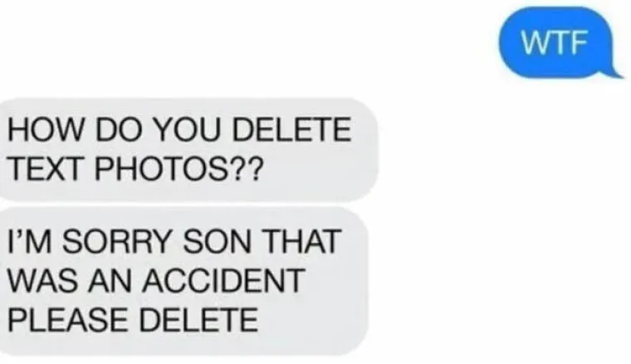The height and width of the screenshot is (364, 631).
Task: Click the letters WTF inside the blue bubble
Action: (x=555, y=42)
